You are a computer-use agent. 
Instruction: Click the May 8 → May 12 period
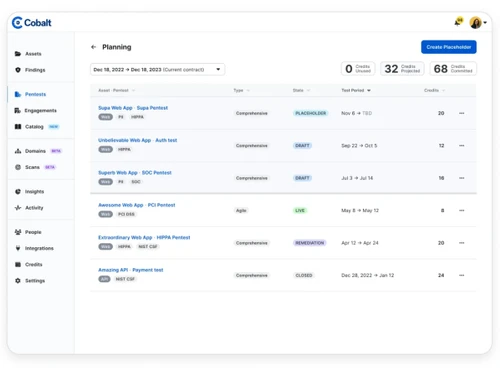coord(360,210)
